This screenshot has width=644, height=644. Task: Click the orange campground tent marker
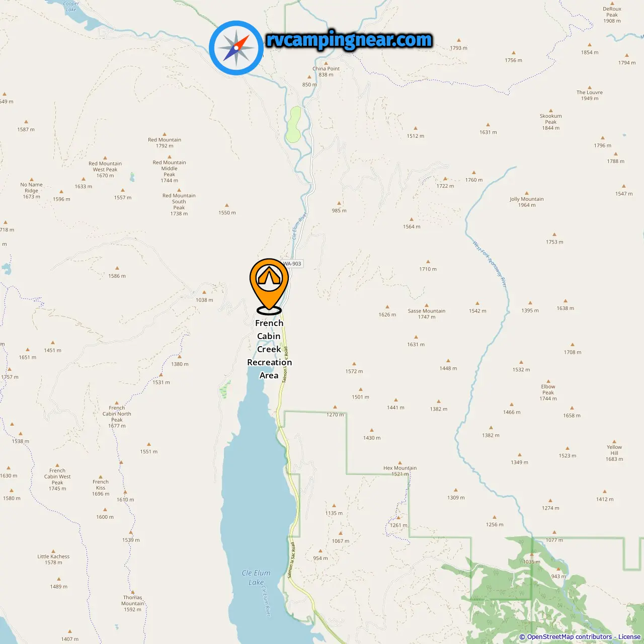[x=269, y=286]
